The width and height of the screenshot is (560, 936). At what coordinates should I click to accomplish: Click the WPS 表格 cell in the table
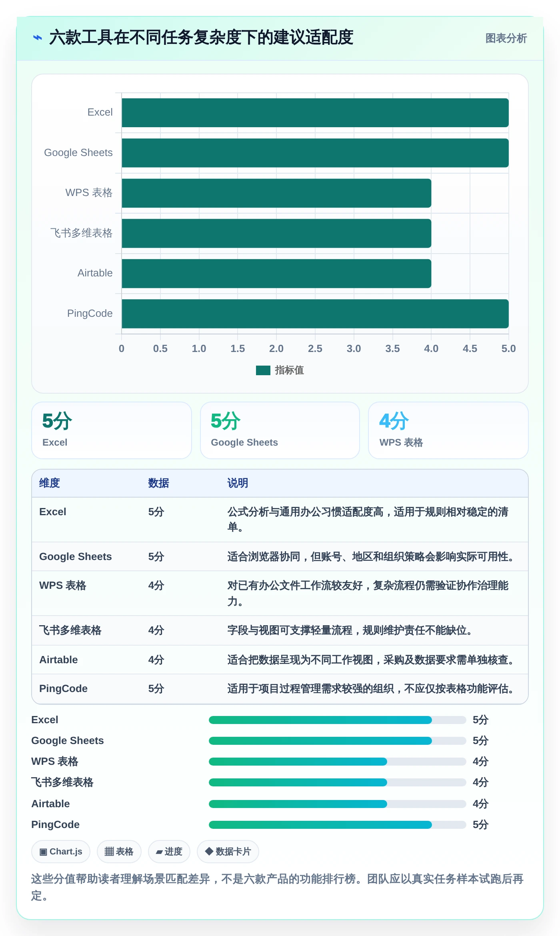(63, 586)
